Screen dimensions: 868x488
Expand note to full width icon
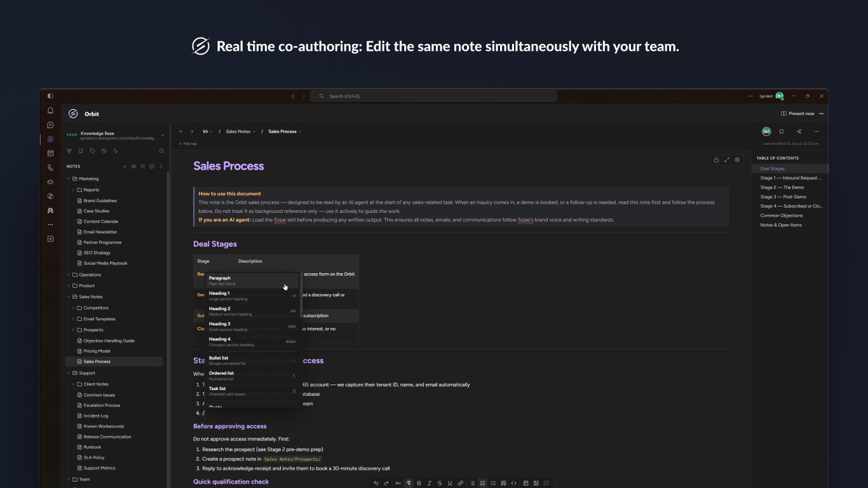tap(727, 160)
